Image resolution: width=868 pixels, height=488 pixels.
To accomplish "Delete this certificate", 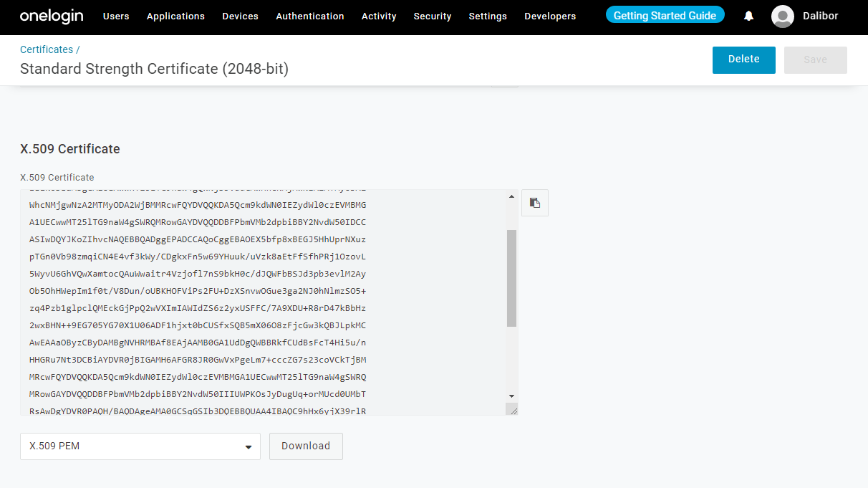I will point(743,59).
